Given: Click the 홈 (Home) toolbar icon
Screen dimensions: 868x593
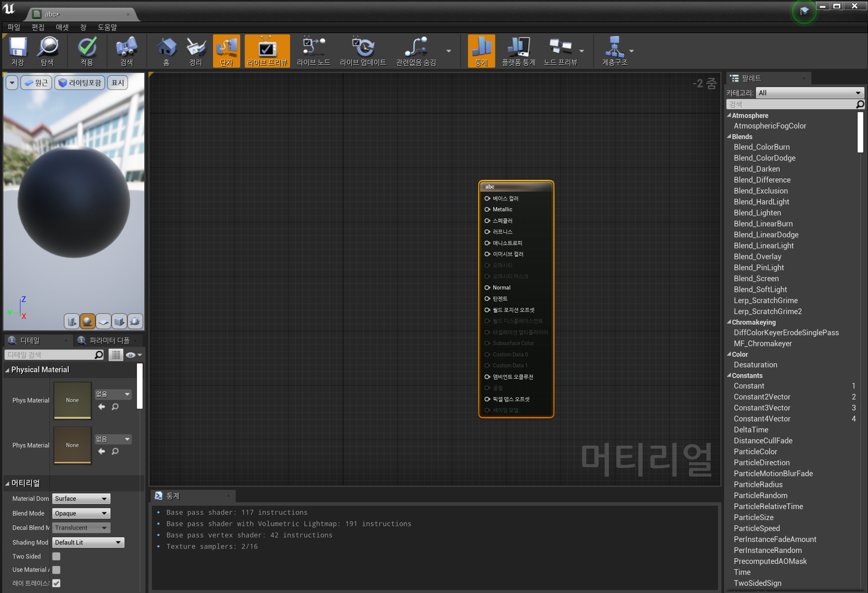Looking at the screenshot, I should (166, 51).
